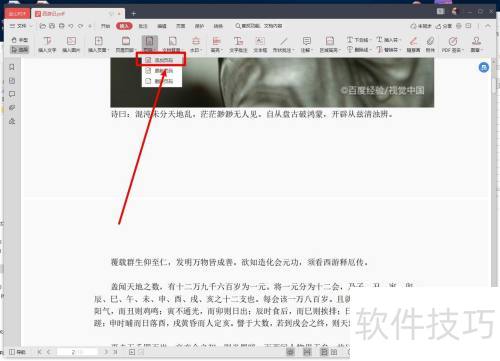Open the bookmark panel in left sidebar
500x361 pixels.
[12, 67]
